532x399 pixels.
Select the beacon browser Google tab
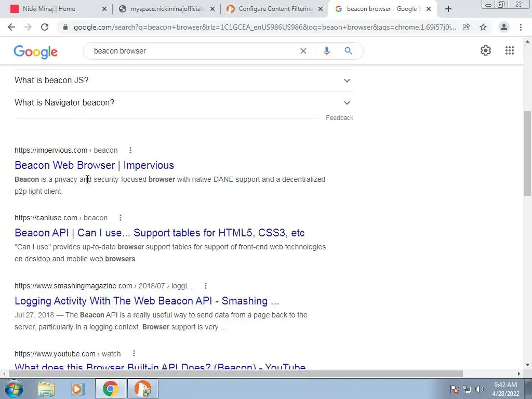click(x=382, y=9)
